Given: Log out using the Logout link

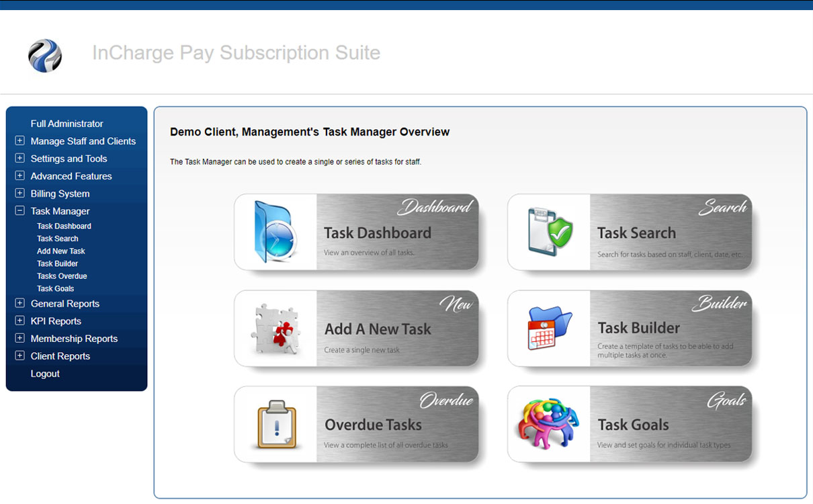Looking at the screenshot, I should tap(45, 374).
